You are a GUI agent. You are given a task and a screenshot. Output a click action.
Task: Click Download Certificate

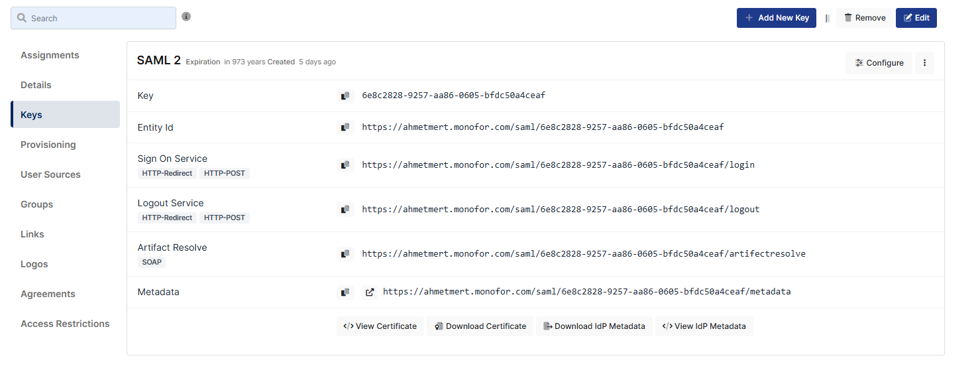[x=480, y=326]
